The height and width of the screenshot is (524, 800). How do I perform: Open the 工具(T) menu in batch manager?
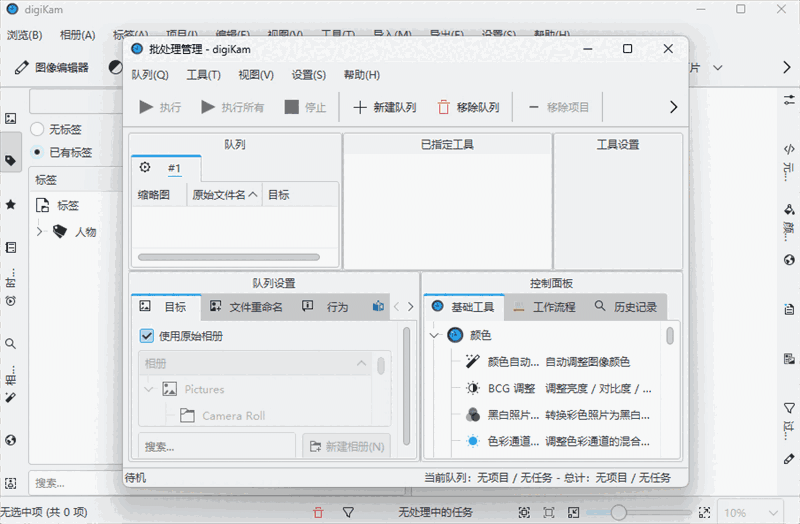point(204,75)
